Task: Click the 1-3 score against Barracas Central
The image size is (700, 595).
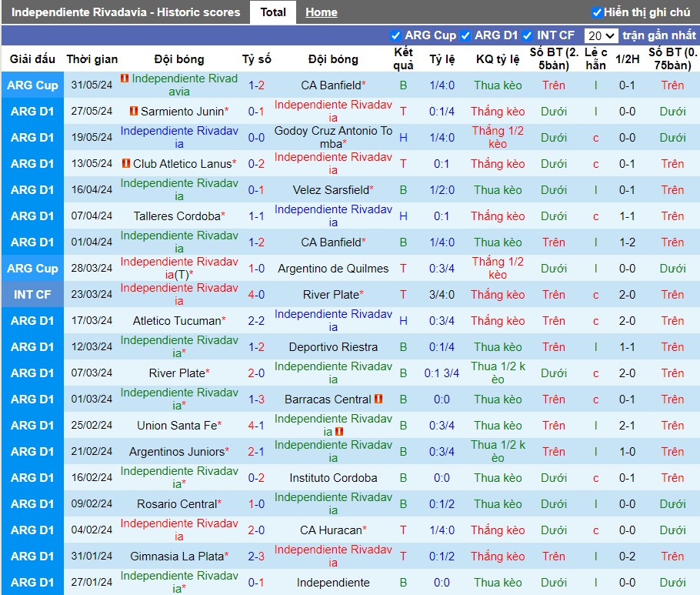Action: (x=256, y=399)
